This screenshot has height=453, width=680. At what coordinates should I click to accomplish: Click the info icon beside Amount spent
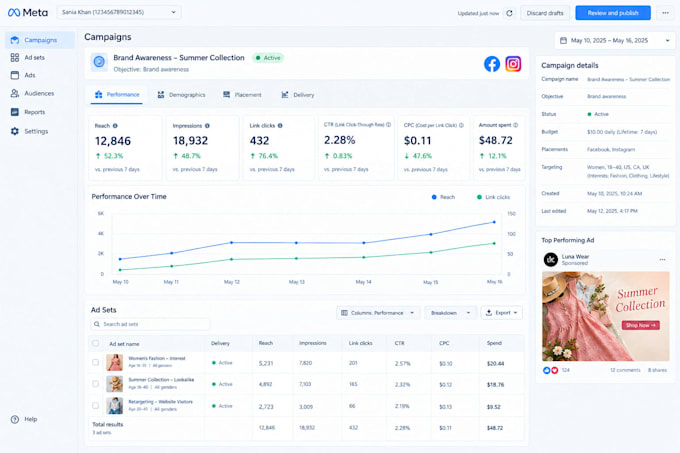click(x=516, y=125)
